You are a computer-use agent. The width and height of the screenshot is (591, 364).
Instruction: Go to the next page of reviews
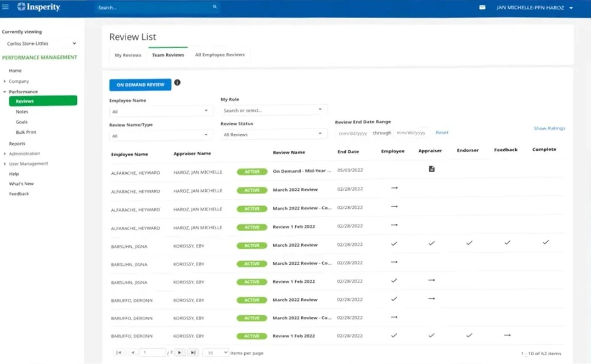[179, 352]
